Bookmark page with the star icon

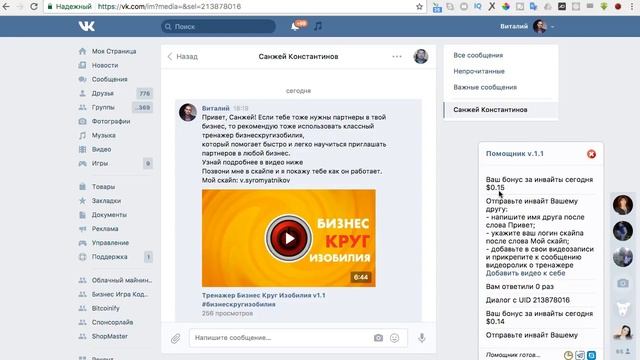(419, 7)
